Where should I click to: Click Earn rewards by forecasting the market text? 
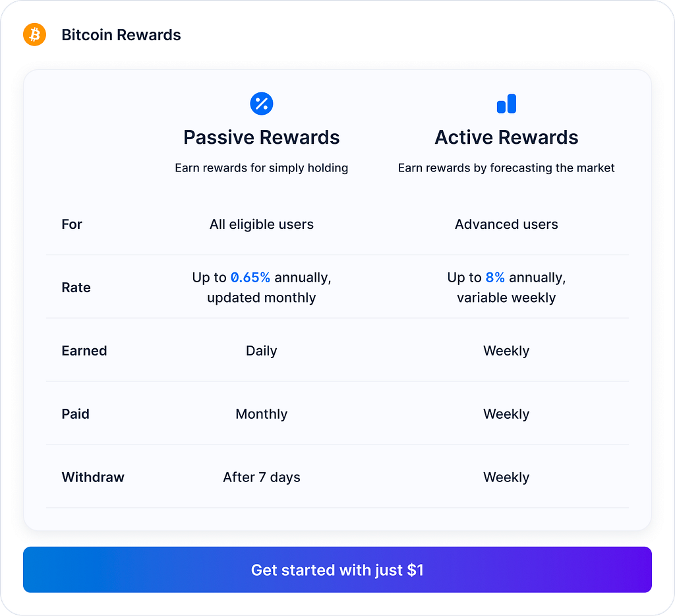coord(506,168)
